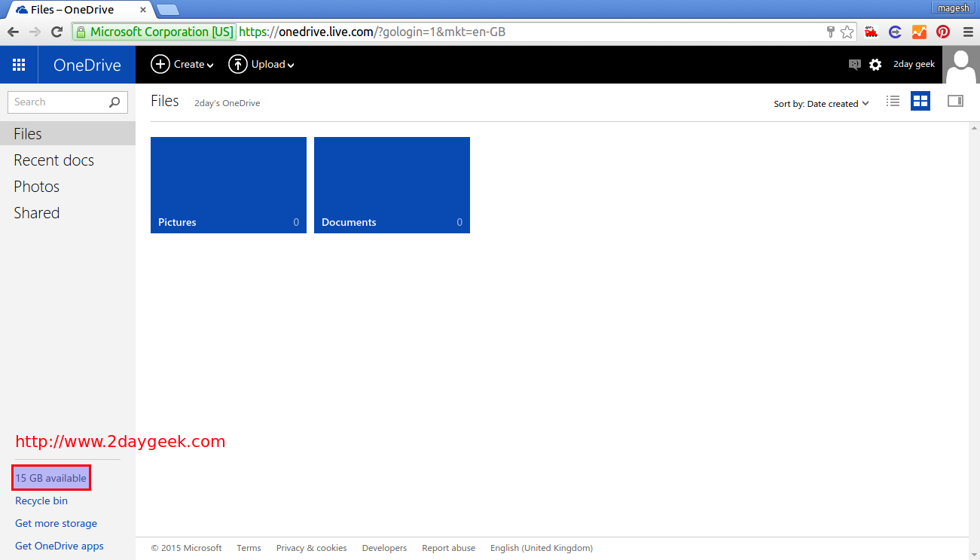Click Get OneDrive apps link
980x560 pixels.
(x=60, y=546)
